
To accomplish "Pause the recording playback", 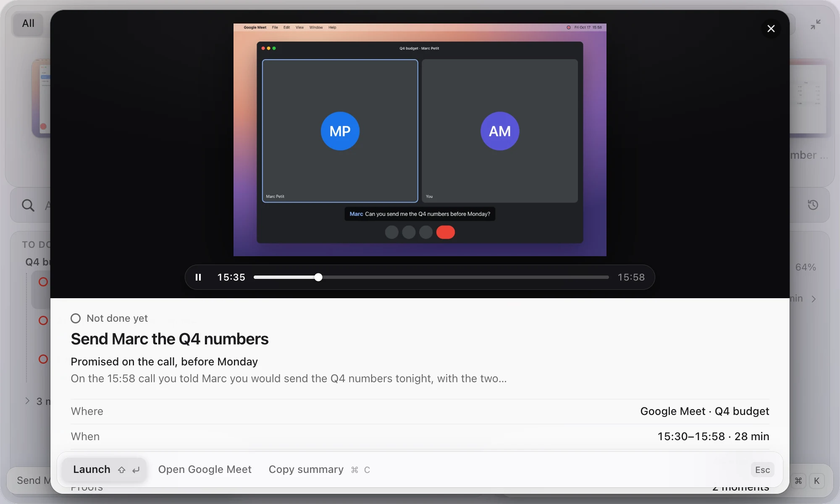I will pyautogui.click(x=198, y=277).
